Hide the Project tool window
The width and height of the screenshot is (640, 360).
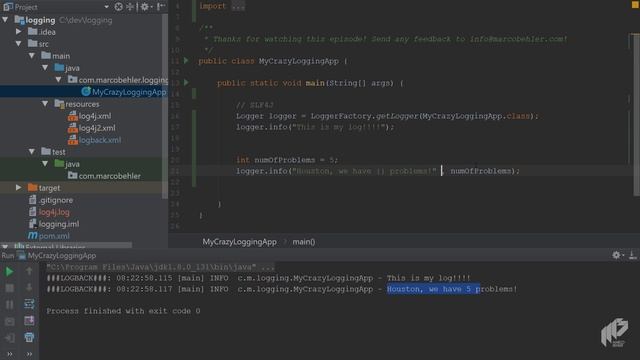pos(161,7)
